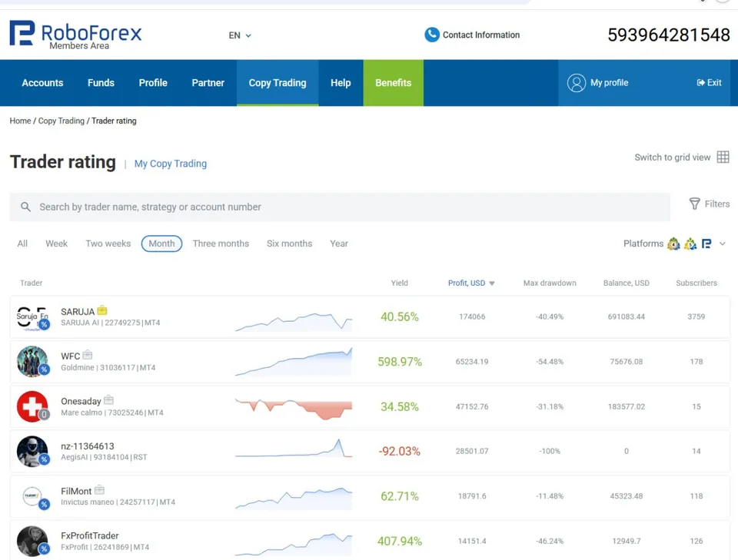
Task: Open the nz-11364613 yield chart
Action: click(x=294, y=448)
